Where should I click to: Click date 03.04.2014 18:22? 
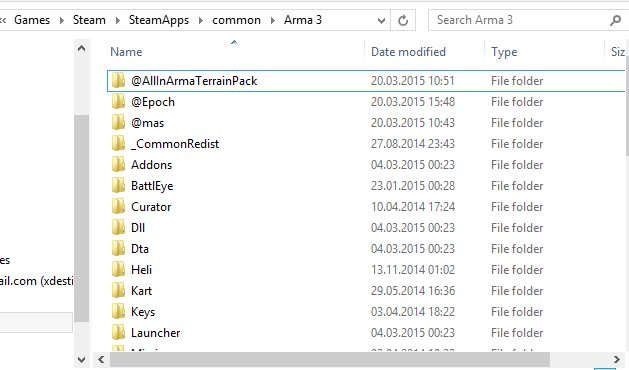pos(413,311)
